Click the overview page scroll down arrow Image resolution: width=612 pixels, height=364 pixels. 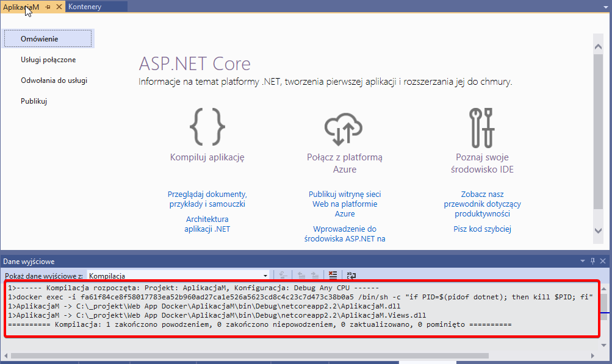(x=599, y=230)
